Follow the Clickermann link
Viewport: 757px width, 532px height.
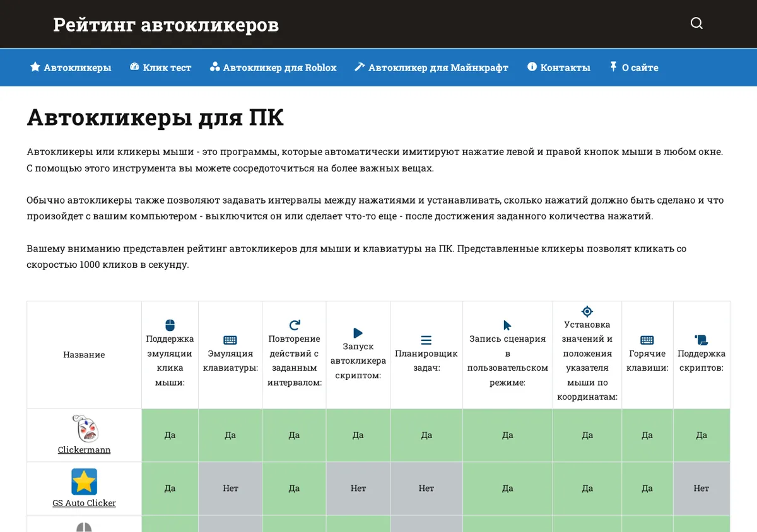(x=84, y=450)
